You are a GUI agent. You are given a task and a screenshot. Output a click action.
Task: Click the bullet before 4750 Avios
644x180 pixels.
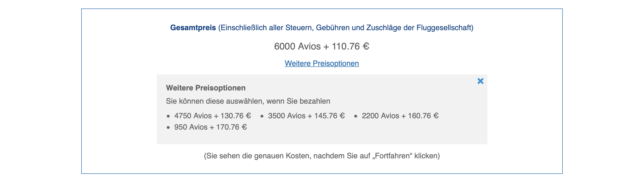click(168, 116)
